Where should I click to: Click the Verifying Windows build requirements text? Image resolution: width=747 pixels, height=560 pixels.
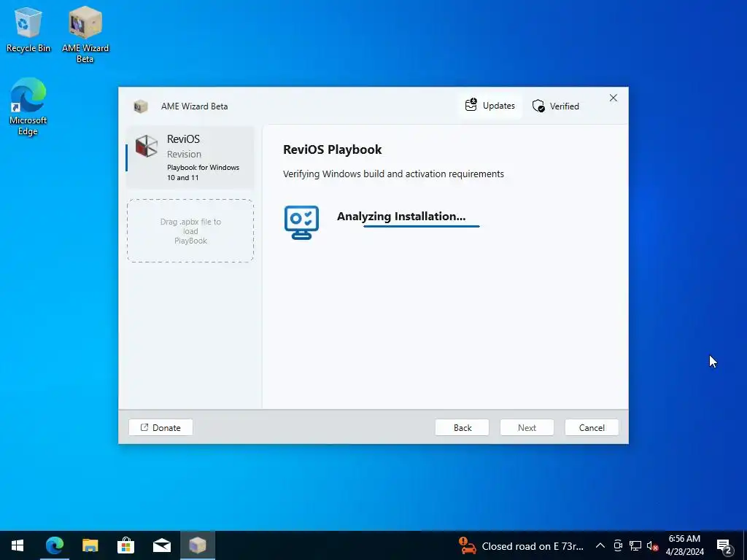[x=393, y=174]
